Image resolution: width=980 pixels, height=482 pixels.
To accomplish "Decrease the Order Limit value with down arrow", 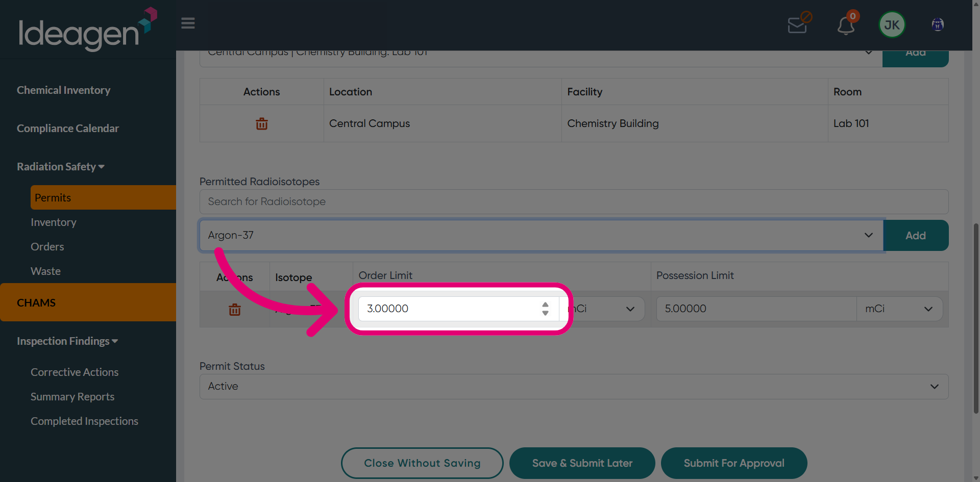I will [x=545, y=313].
